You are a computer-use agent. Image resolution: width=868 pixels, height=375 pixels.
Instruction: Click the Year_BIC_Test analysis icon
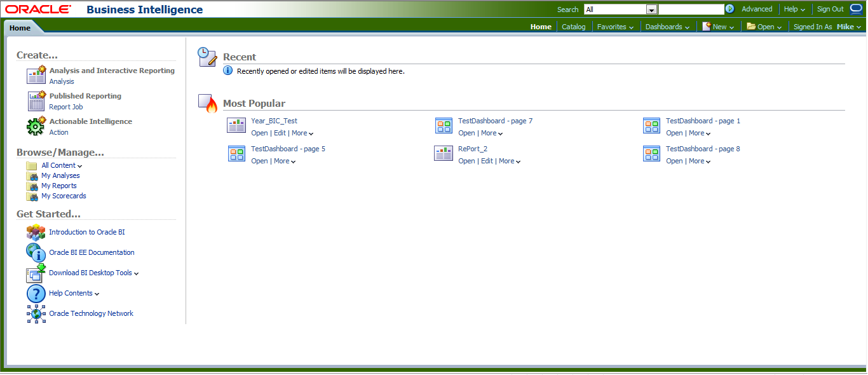236,126
